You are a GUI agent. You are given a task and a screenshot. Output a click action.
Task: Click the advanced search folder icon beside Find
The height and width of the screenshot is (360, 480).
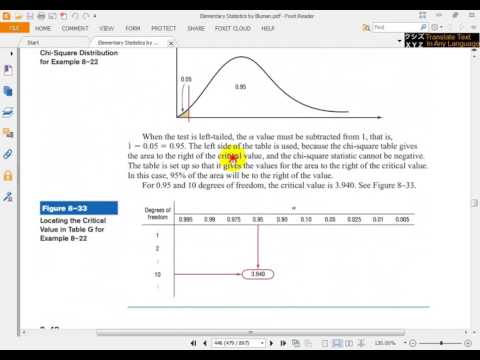tap(366, 28)
